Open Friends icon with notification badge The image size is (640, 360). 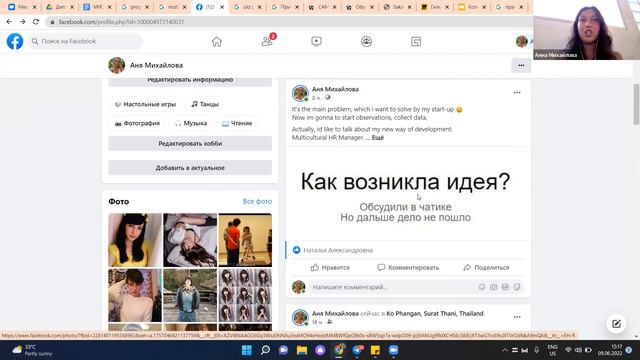click(267, 41)
